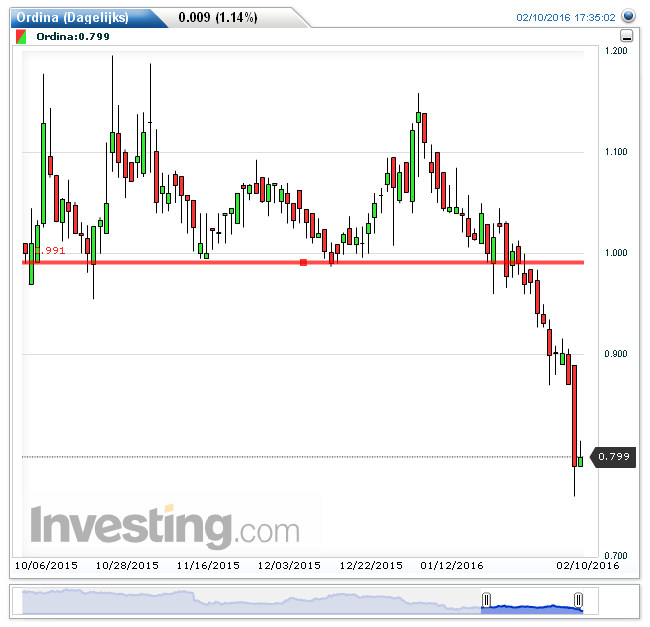Click the 02/10/2016 17:35:02 timestamp
The width and height of the screenshot is (650, 627).
click(x=566, y=17)
